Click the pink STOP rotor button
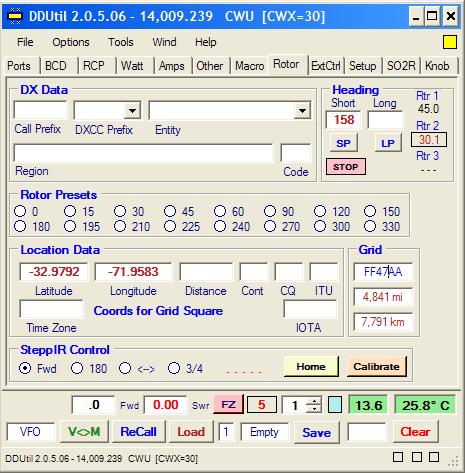Viewport: 465px width, 473px height. pyautogui.click(x=346, y=167)
